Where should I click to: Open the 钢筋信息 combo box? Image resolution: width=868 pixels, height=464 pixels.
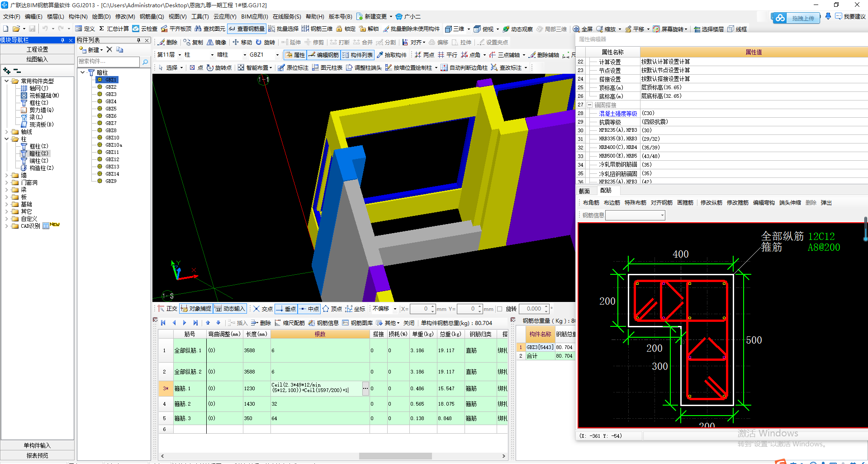[635, 215]
